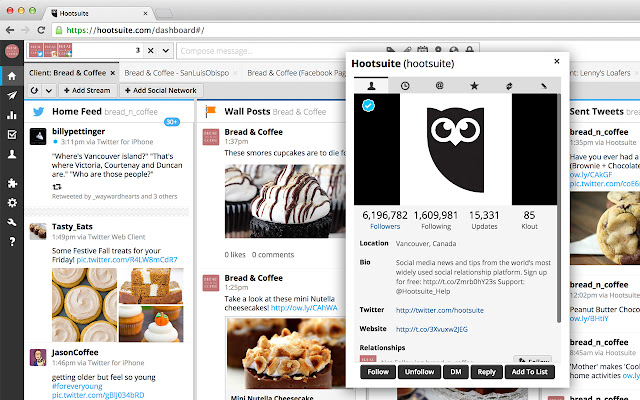Screen dimensions: 640x400
Task: Click the verified badge on Hootsuite profile
Action: (368, 105)
